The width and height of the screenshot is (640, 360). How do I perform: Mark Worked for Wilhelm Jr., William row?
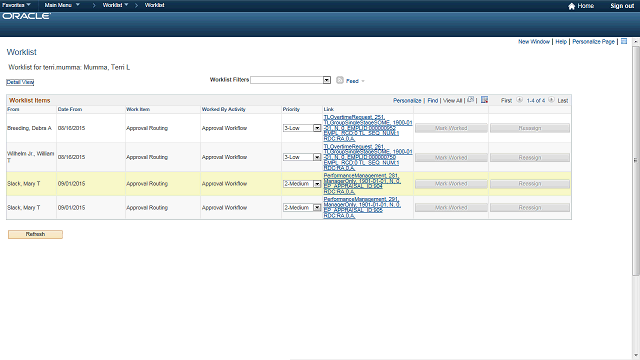pyautogui.click(x=451, y=158)
